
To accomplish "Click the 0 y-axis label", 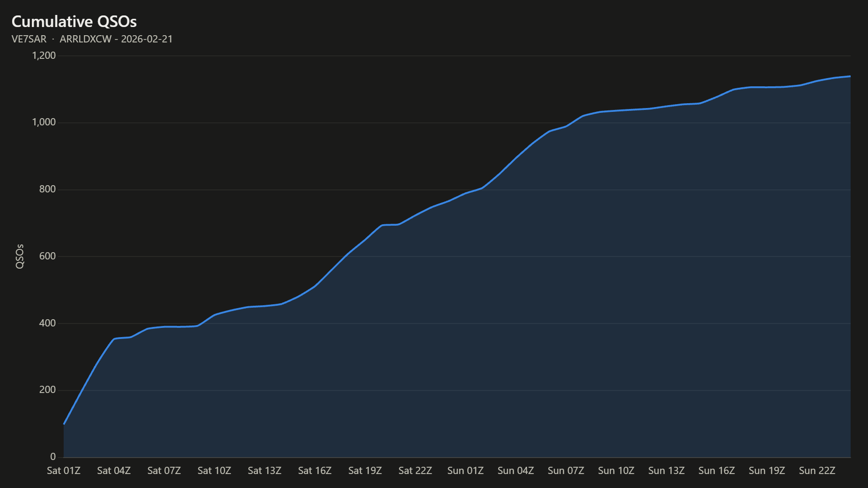I will (53, 457).
